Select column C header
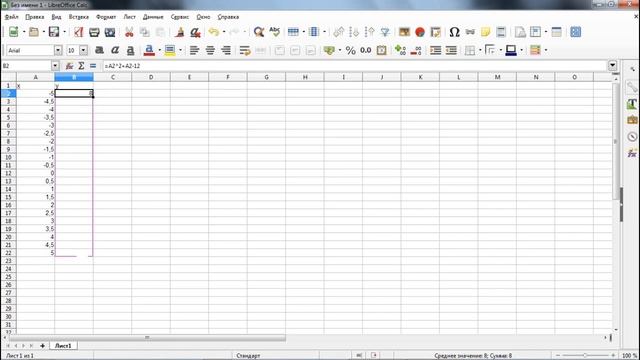The width and height of the screenshot is (640, 360). tap(113, 77)
